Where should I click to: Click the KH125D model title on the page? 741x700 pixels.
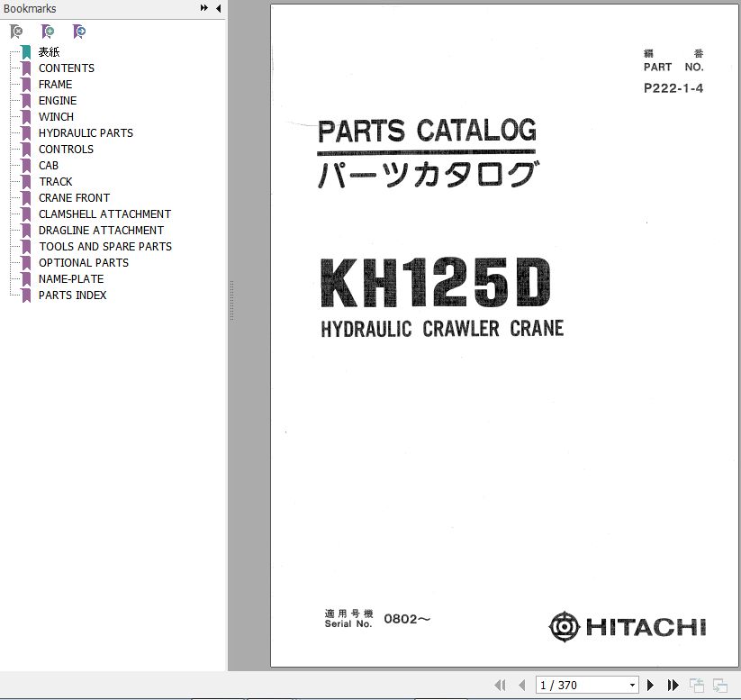[435, 282]
